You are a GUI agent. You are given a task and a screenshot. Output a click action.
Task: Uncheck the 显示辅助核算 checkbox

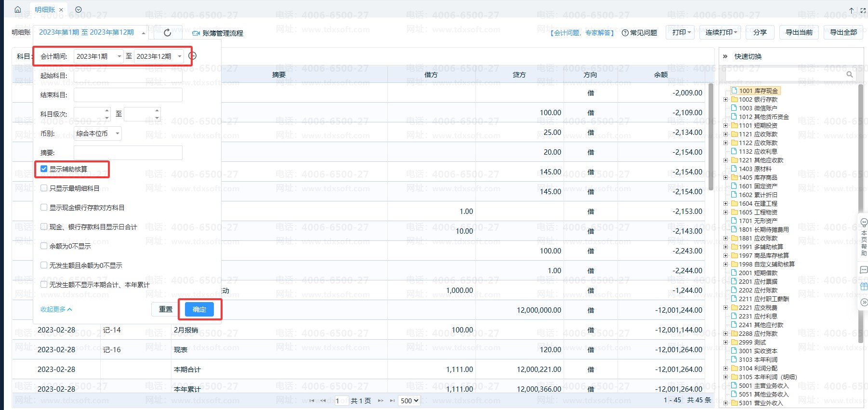pyautogui.click(x=44, y=169)
